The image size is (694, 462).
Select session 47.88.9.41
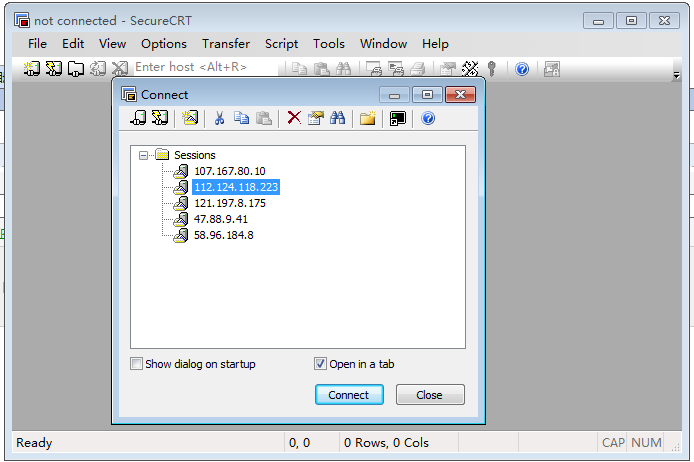220,219
